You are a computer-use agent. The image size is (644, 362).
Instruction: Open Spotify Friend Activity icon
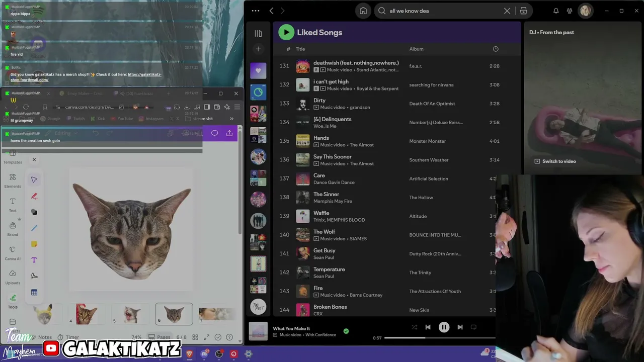pos(570,11)
